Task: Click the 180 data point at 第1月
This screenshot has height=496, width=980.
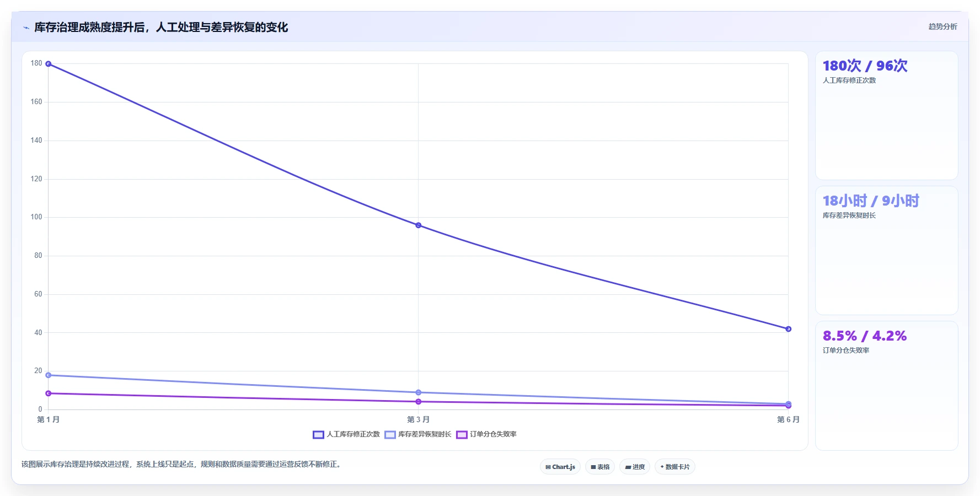Action: pos(49,64)
